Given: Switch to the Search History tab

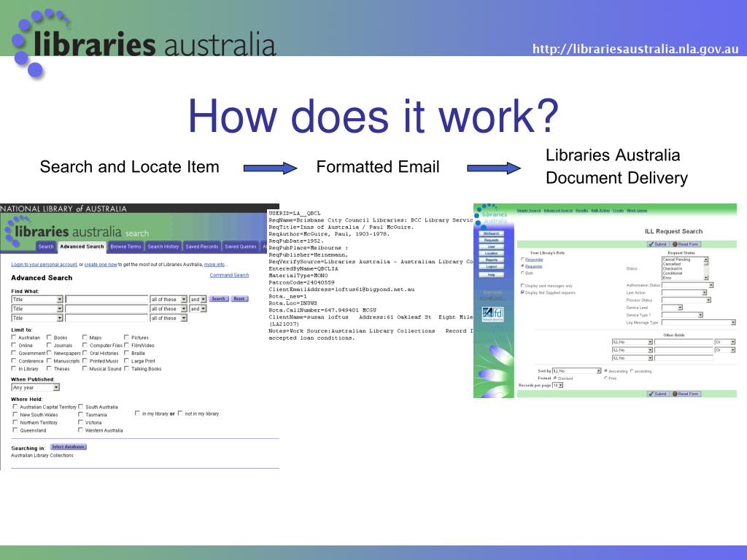Looking at the screenshot, I should point(163,246).
